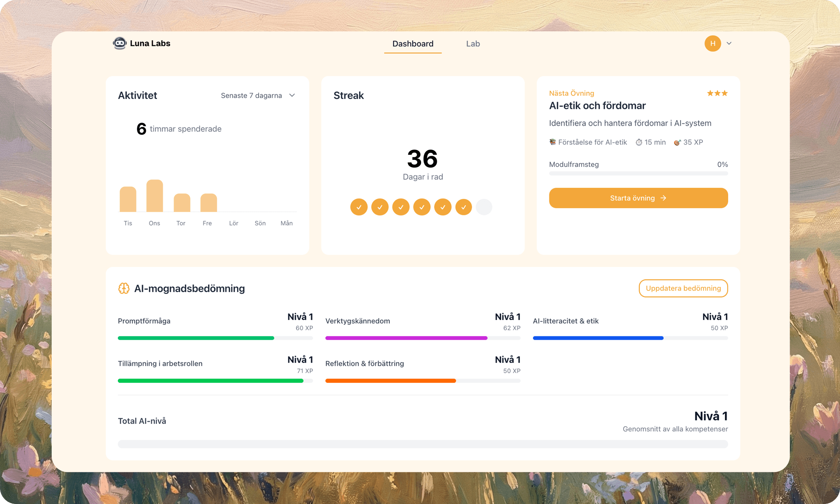Screen dimensions: 840x504
Task: Select the Dashboard tab
Action: tap(413, 44)
